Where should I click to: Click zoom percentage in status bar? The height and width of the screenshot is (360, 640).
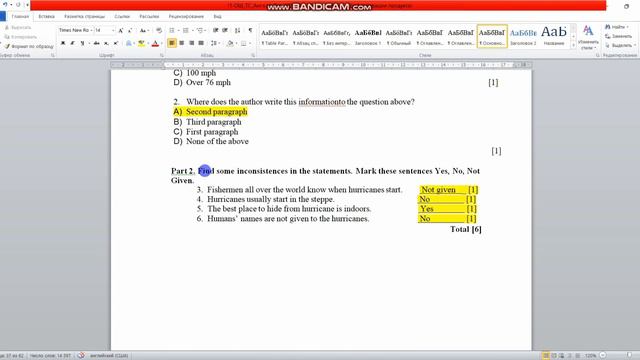(590, 356)
